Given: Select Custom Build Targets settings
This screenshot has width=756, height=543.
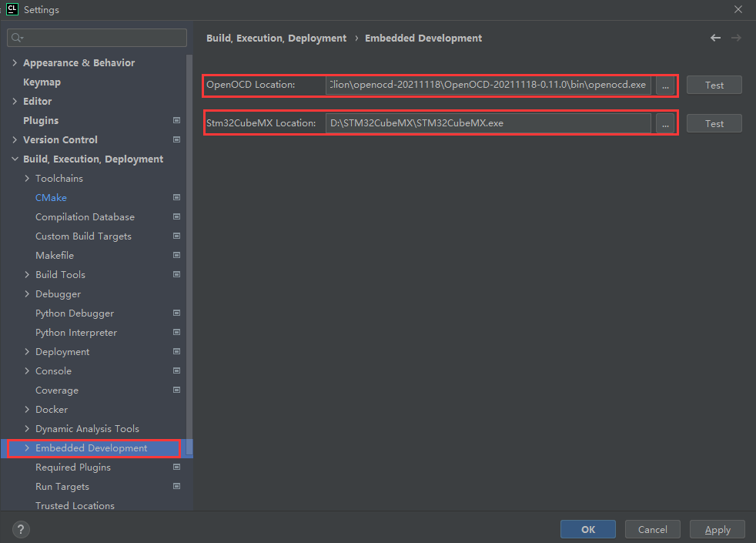Looking at the screenshot, I should click(83, 236).
